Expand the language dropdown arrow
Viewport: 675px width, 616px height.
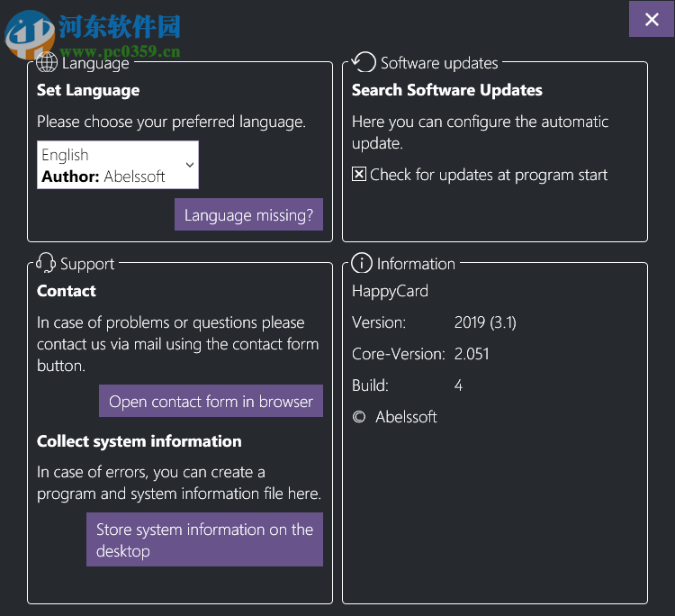point(189,165)
